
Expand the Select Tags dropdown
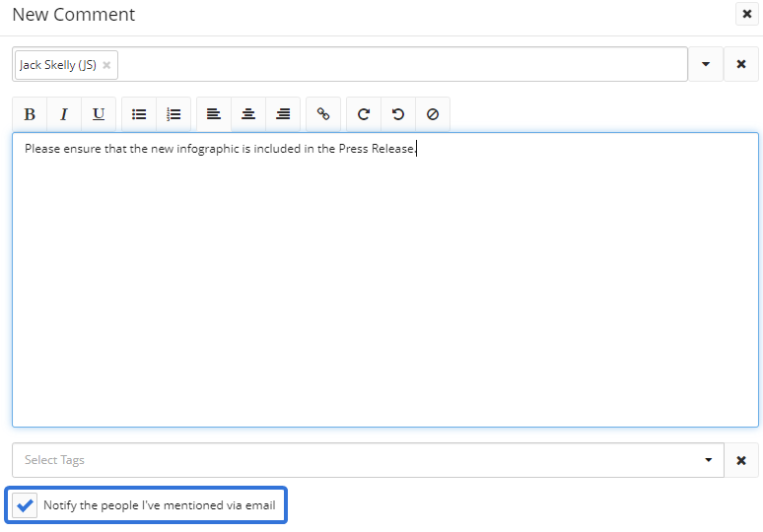point(708,460)
